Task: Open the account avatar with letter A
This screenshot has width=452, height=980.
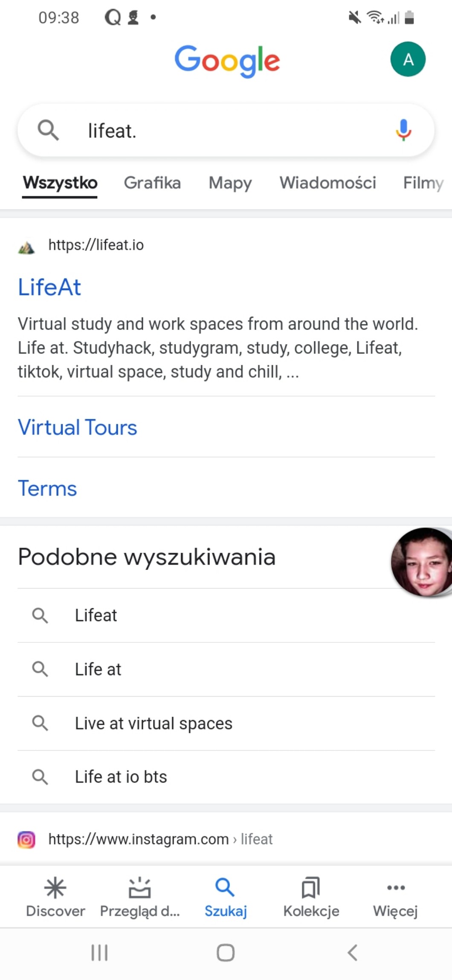Action: 408,59
